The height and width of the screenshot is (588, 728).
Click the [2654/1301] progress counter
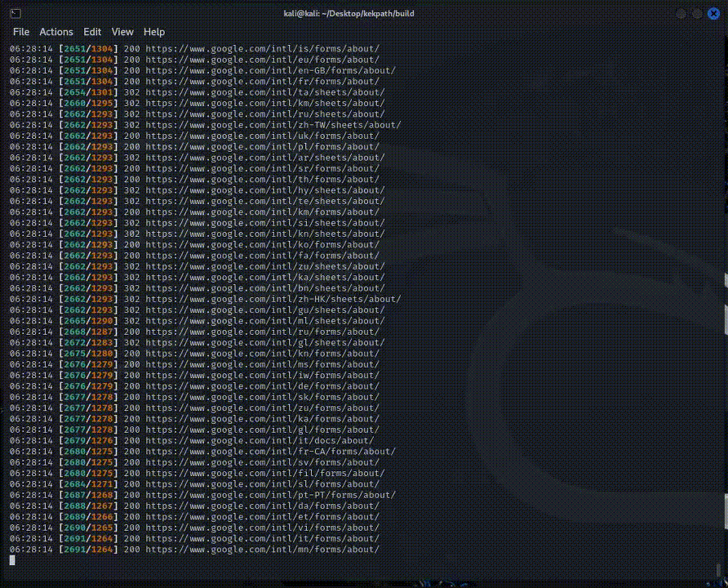(x=88, y=92)
